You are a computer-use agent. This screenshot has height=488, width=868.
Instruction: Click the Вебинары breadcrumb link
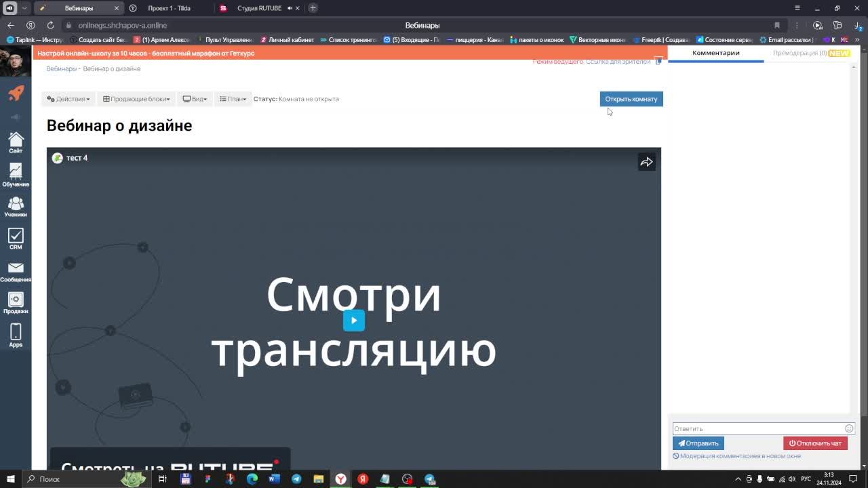tap(61, 68)
